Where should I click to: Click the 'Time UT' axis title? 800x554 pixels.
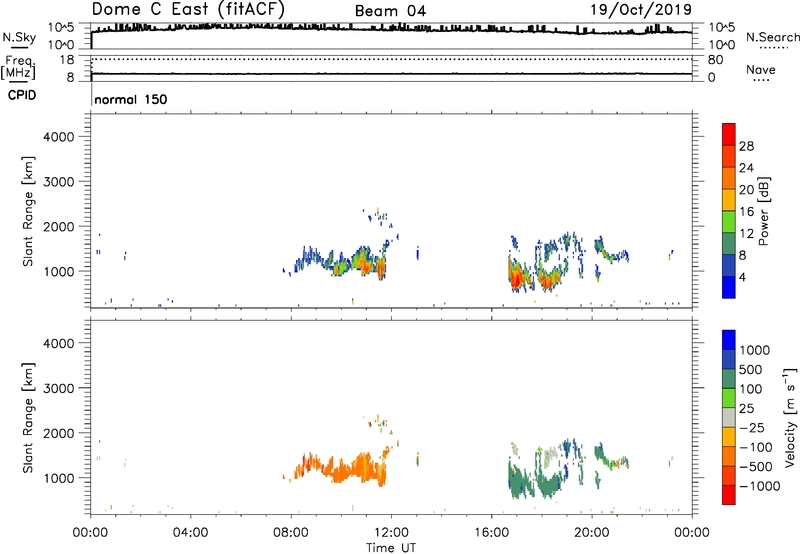tap(391, 548)
